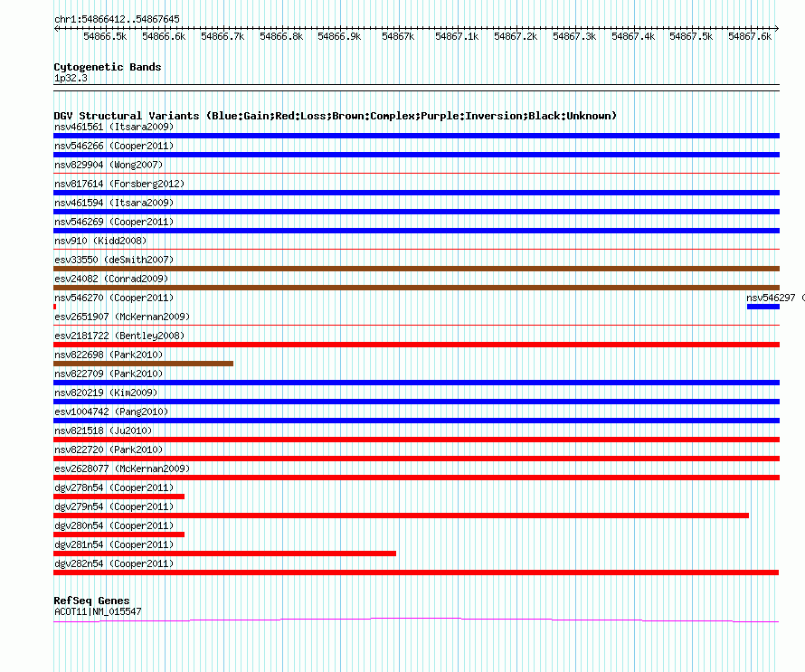Image resolution: width=805 pixels, height=672 pixels.
Task: Select the dgv280n54 (Cooper2011) label
Action: (x=114, y=525)
